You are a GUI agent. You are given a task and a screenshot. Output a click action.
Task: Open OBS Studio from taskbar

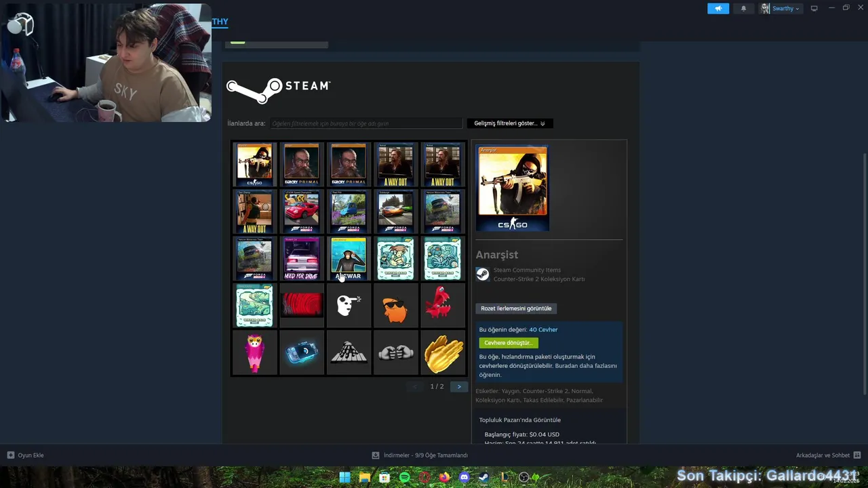pyautogui.click(x=524, y=477)
